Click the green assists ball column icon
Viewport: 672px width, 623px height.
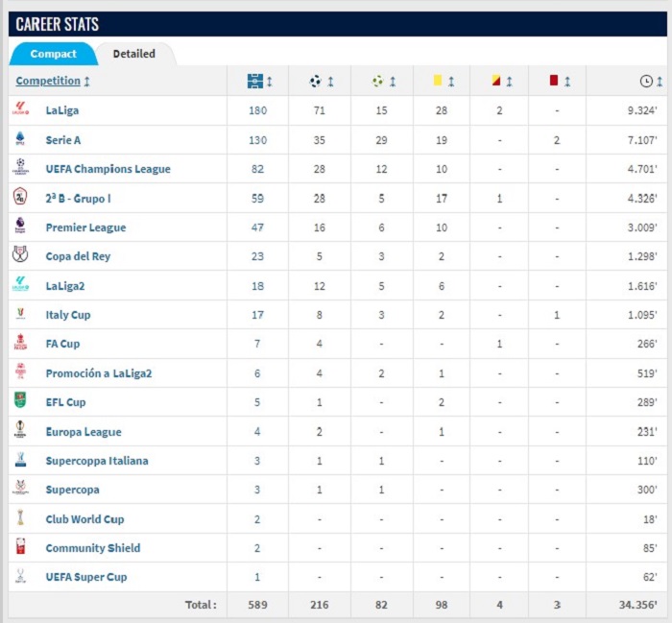[377, 81]
